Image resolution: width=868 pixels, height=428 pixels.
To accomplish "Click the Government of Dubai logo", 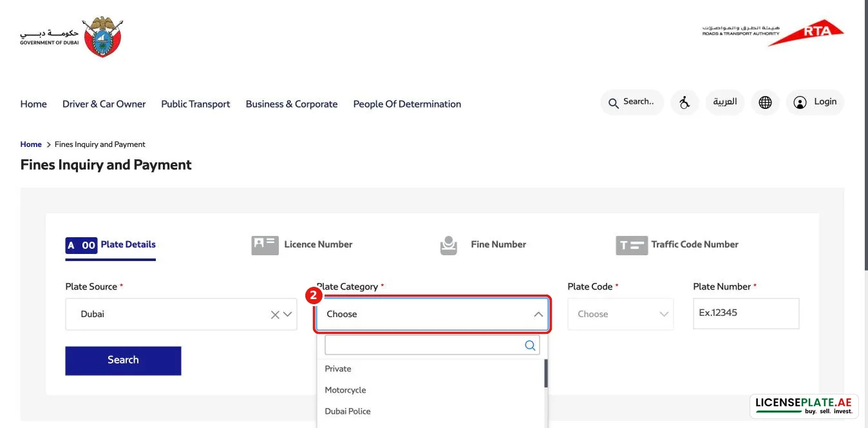I will click(71, 36).
